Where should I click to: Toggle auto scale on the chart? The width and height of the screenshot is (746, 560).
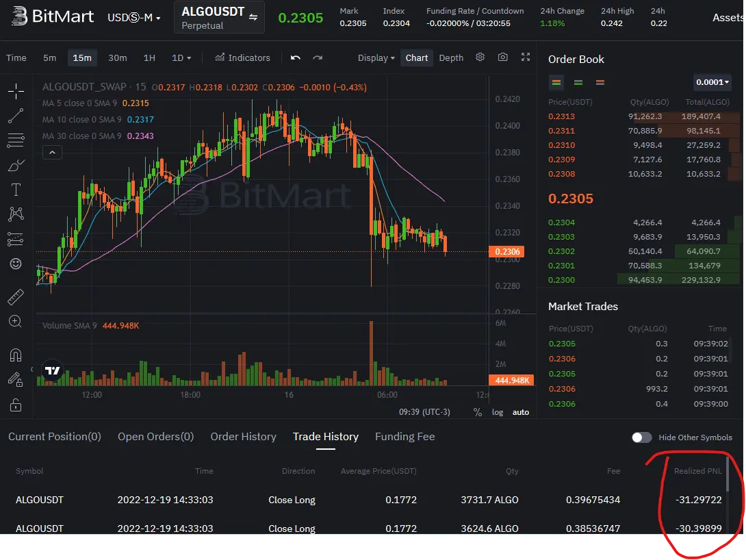click(520, 412)
